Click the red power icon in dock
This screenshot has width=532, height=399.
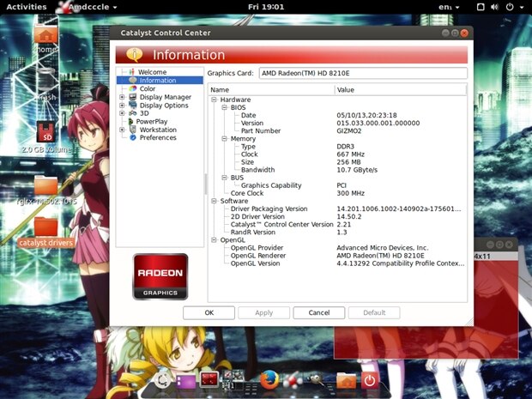370,379
